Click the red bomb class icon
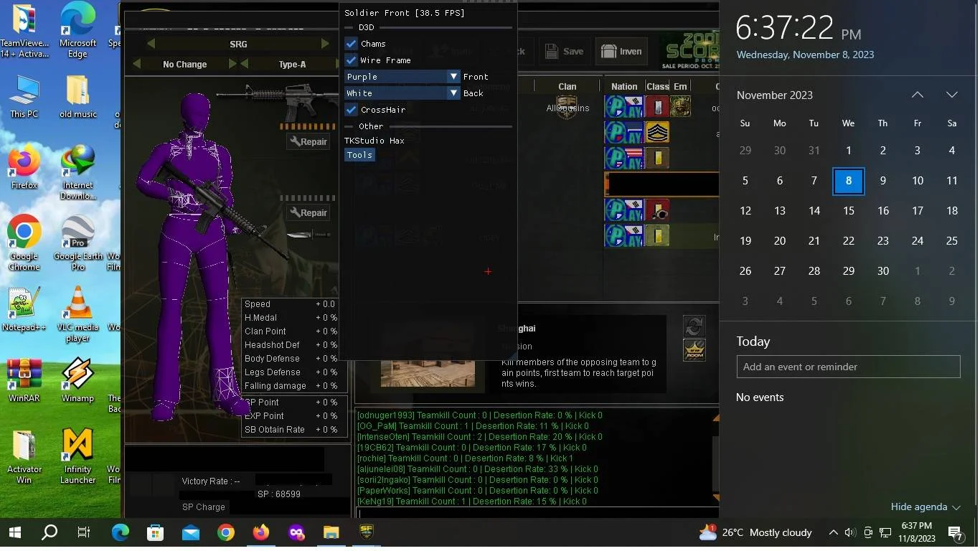 pyautogui.click(x=657, y=210)
